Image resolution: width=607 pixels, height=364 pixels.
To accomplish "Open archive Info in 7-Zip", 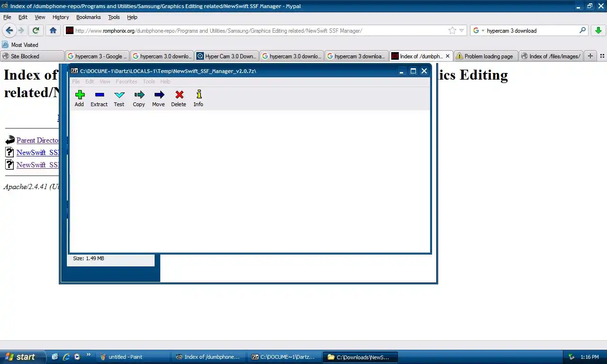I will click(198, 99).
